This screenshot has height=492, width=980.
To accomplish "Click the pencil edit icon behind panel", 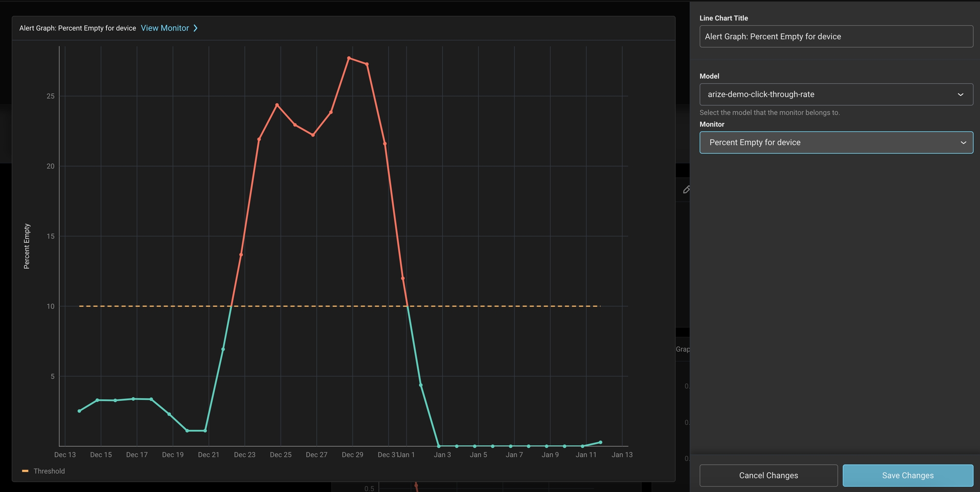I will point(686,189).
